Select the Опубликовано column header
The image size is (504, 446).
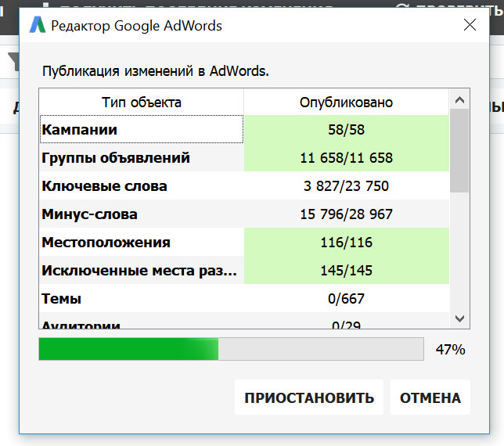tap(346, 103)
